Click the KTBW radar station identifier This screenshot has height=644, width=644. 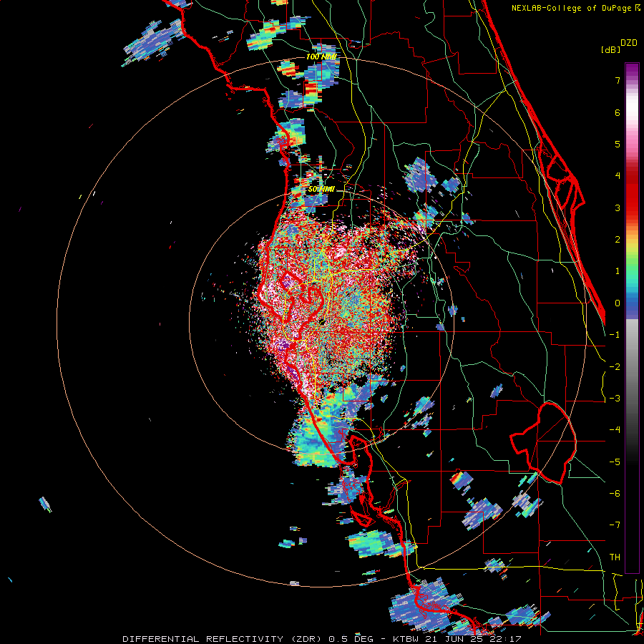[406, 639]
